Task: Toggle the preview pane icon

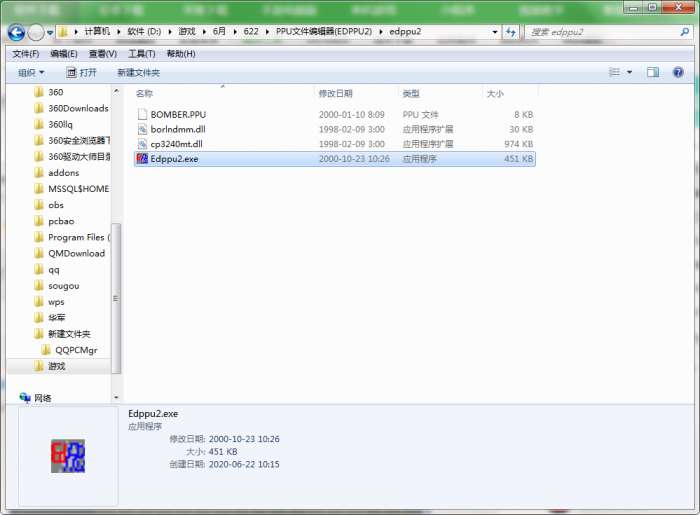Action: click(653, 72)
